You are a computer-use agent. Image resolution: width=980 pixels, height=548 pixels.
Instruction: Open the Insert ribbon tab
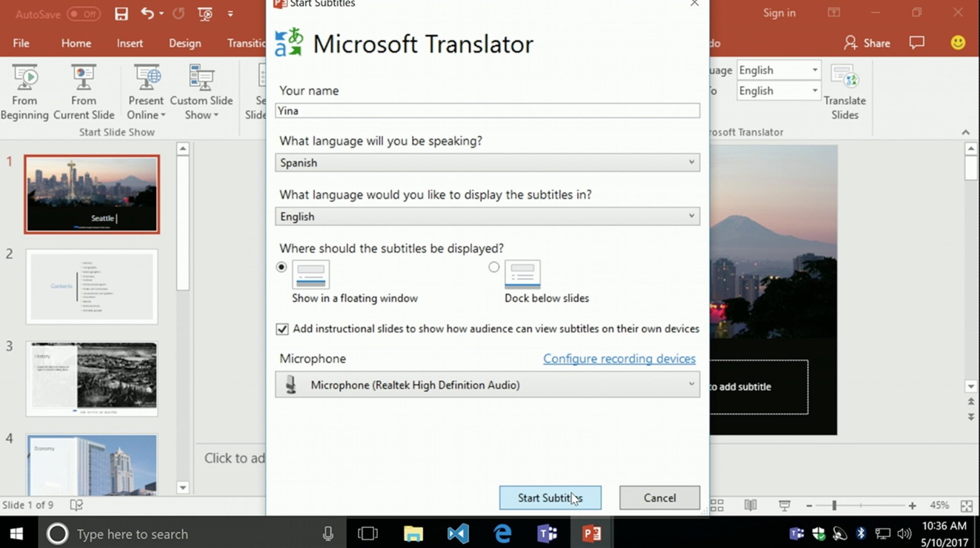130,43
